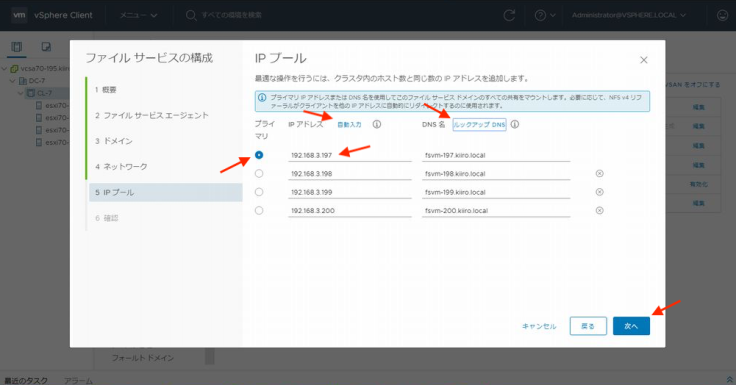Open Hosts and Clusters inventory tab icon
Viewport: 736px width, 385px height.
[16, 46]
